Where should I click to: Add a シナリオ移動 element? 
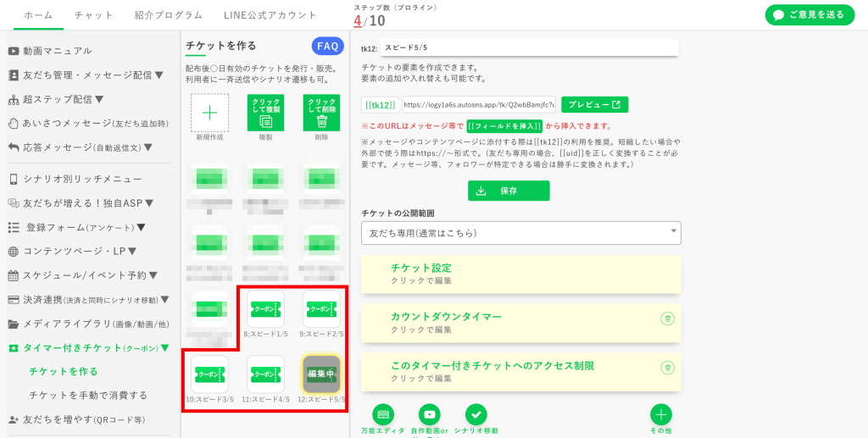pos(476,414)
